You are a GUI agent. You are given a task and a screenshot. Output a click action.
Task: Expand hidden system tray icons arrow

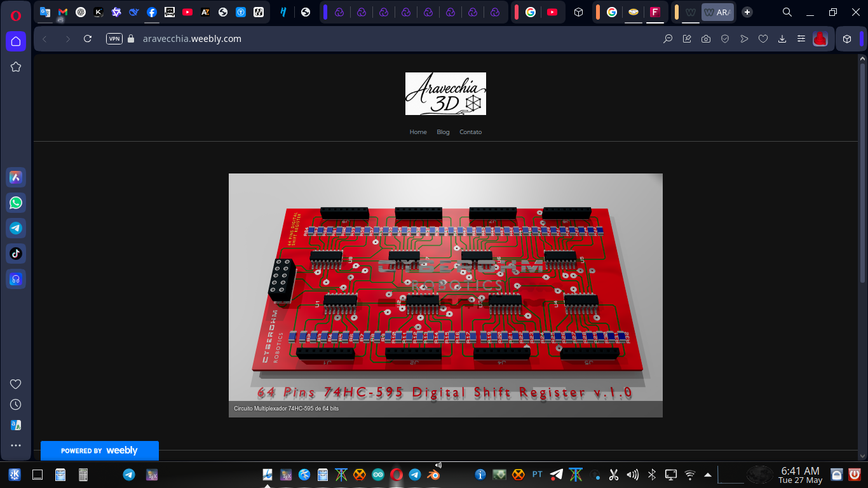click(708, 475)
